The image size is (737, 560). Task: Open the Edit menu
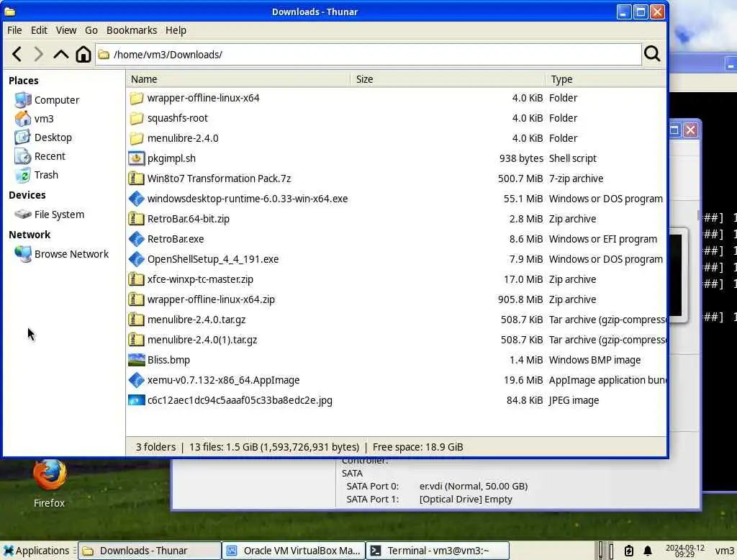click(39, 30)
